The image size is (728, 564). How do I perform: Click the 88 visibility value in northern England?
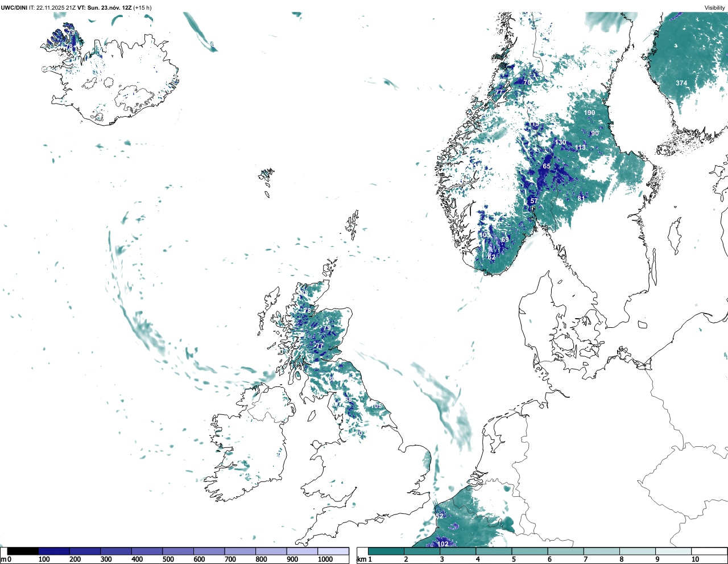pyautogui.click(x=348, y=400)
